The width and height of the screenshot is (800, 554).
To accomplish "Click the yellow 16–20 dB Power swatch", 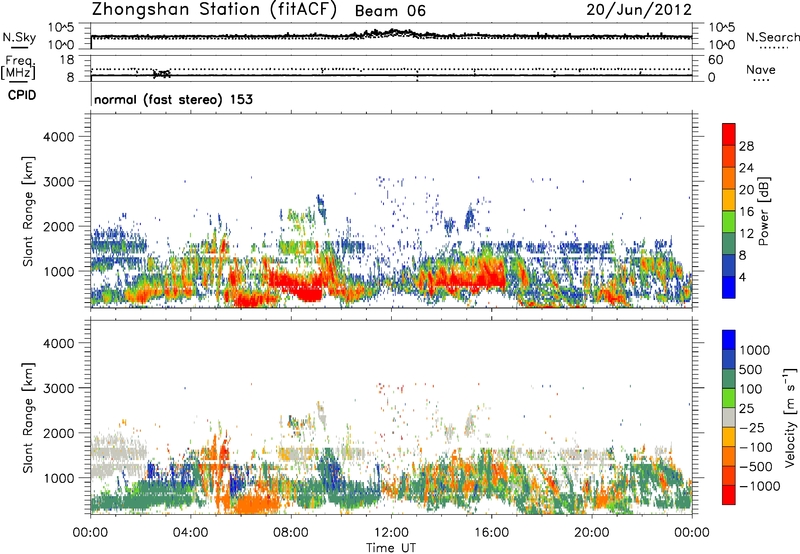I will click(x=729, y=200).
